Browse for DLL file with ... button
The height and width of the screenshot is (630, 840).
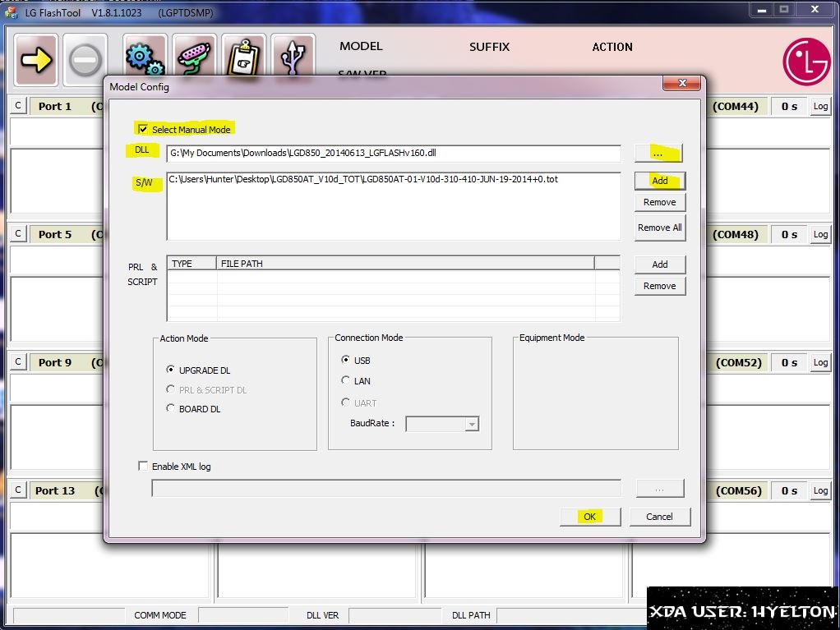coord(658,153)
